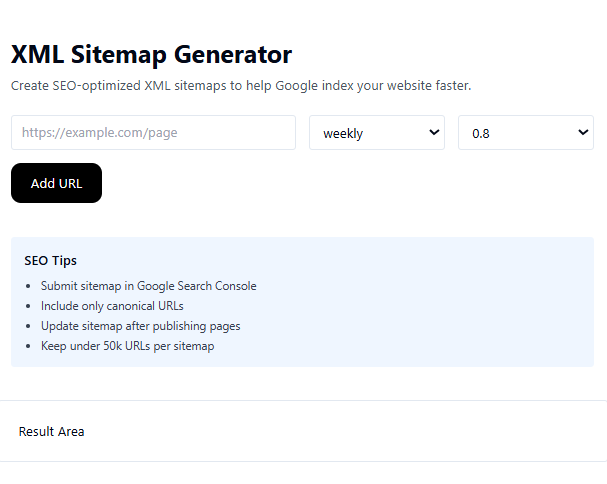
Task: Click the word Google in the subtitle
Action: coord(282,86)
